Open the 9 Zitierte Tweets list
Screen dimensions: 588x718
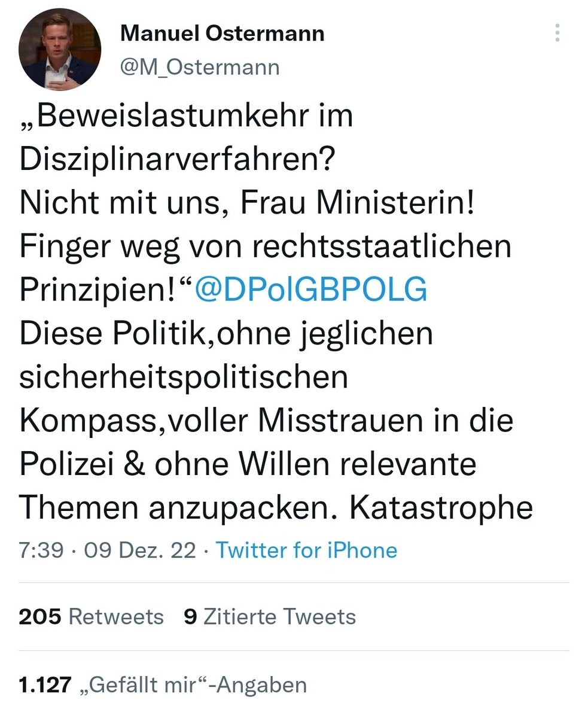270,616
